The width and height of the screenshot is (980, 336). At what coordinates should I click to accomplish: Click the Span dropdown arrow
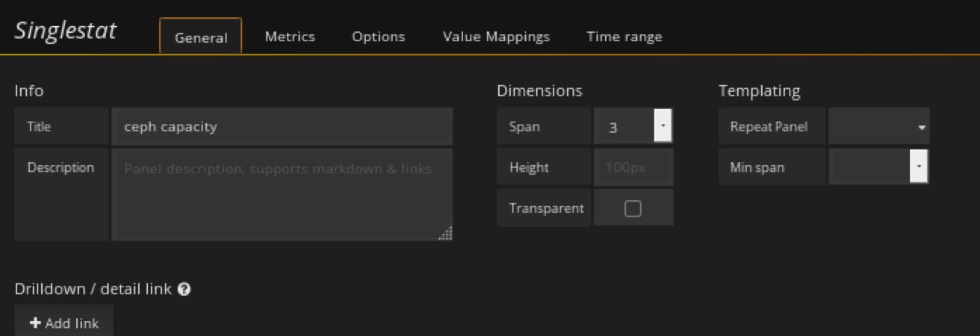pyautogui.click(x=663, y=126)
